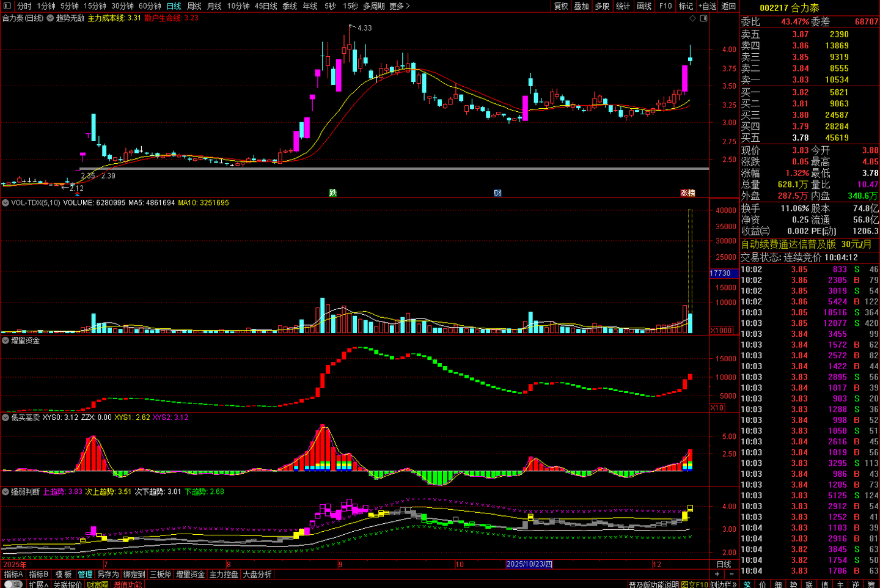This screenshot has height=588, width=880.
Task: Click the highlighted 2025/10/23/四 date marker
Action: click(529, 564)
